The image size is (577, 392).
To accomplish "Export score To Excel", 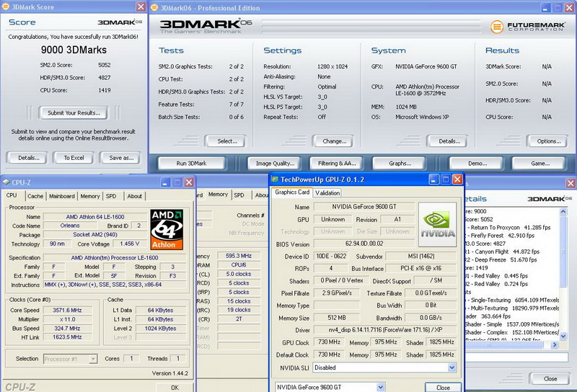I will pyautogui.click(x=74, y=158).
